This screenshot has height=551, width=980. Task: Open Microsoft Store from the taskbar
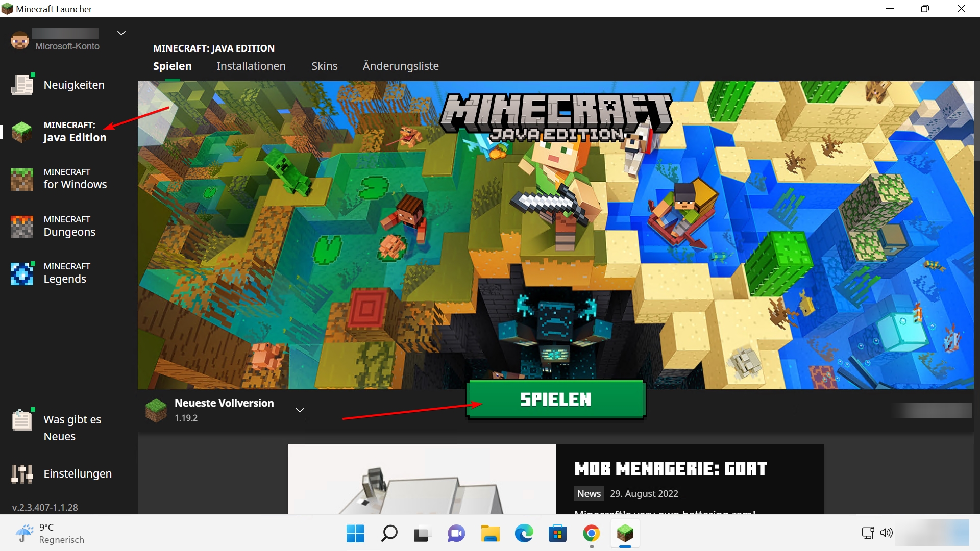point(557,534)
